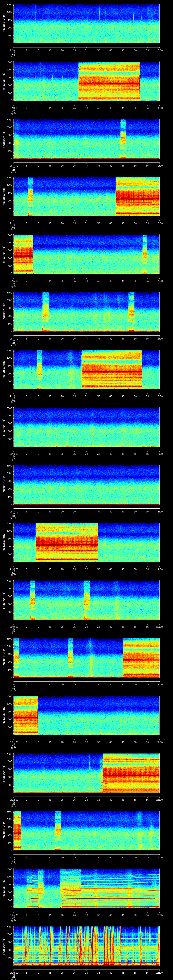
Task: Click the 30-second tick under 9:17 spectrogram
Action: click(x=87, y=512)
